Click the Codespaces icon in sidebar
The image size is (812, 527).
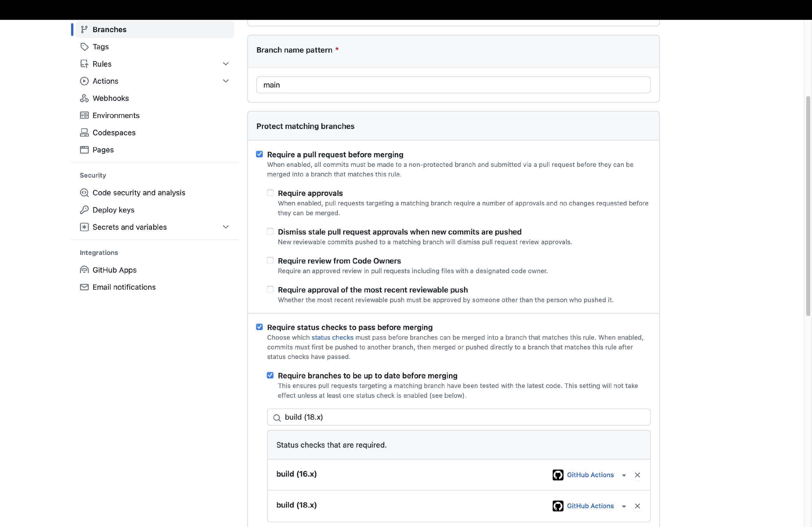pos(84,133)
